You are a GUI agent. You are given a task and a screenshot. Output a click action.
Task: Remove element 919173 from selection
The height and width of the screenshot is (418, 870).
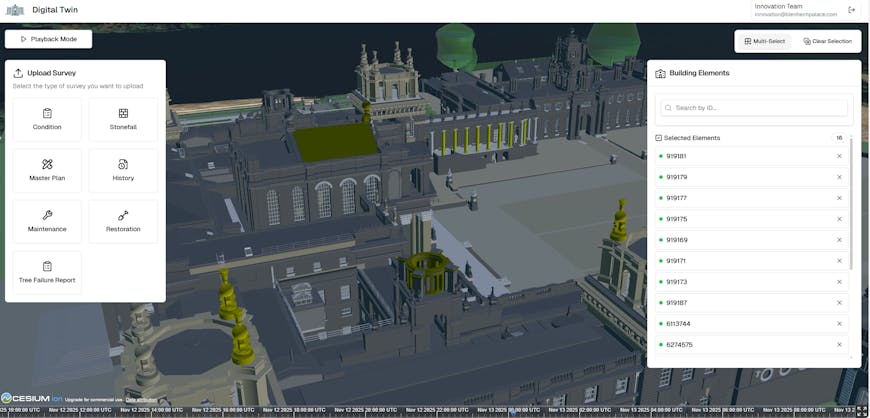point(839,282)
